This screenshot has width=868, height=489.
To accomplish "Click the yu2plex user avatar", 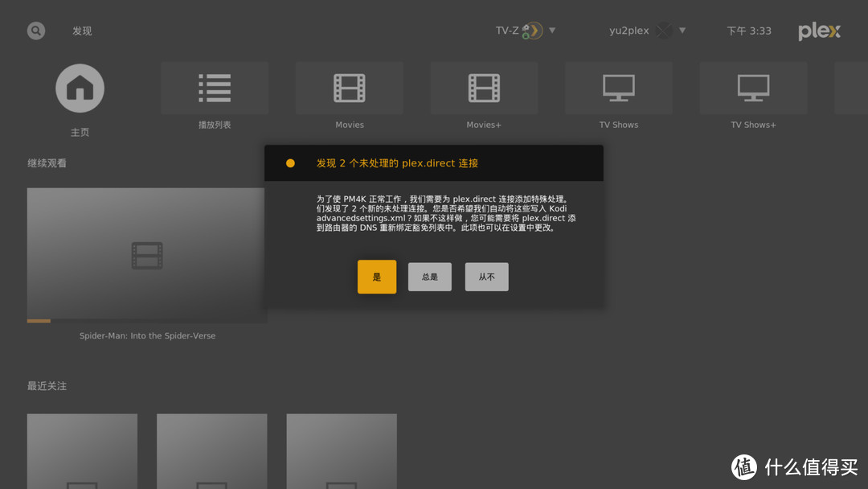I will point(664,30).
